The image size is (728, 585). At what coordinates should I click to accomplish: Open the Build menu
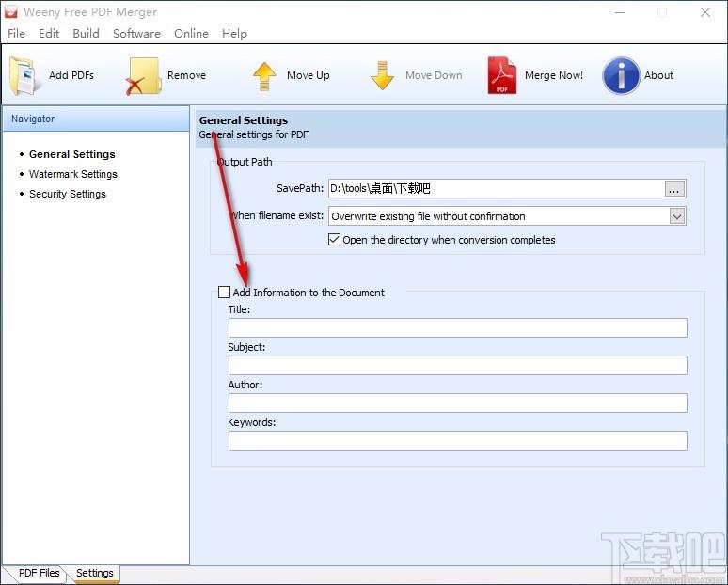click(86, 34)
